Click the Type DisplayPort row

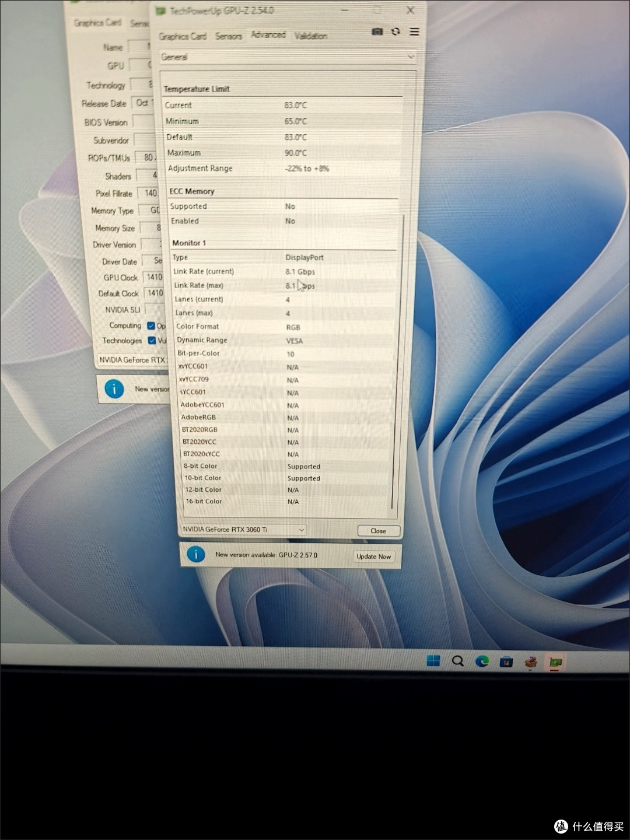[x=284, y=257]
